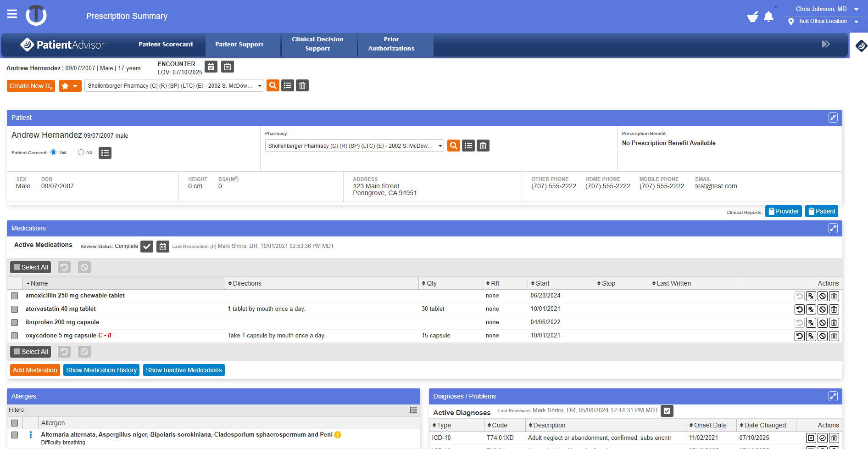This screenshot has width=868, height=449.
Task: Check the oxycodone 5 mg capsule checkbox
Action: click(x=15, y=336)
